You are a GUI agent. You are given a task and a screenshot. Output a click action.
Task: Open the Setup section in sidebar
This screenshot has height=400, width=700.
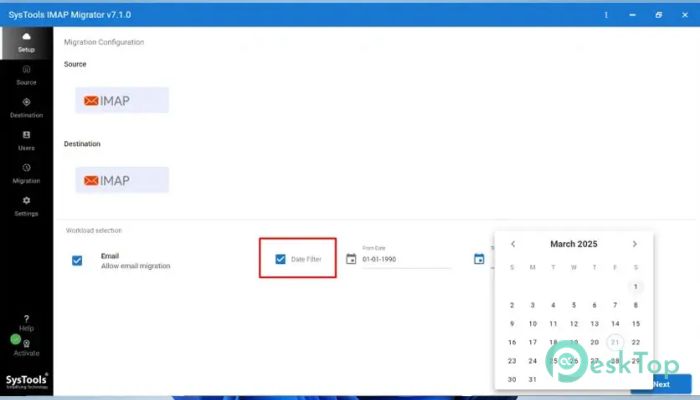coord(26,43)
